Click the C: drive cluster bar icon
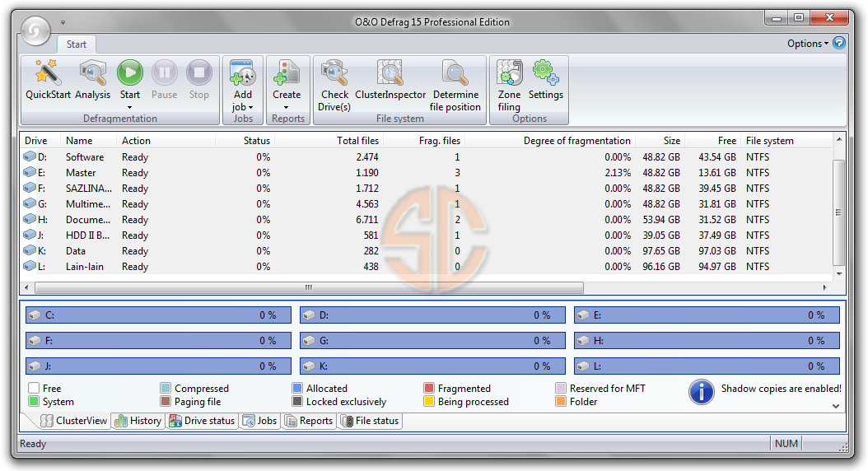868x471 pixels. click(35, 315)
